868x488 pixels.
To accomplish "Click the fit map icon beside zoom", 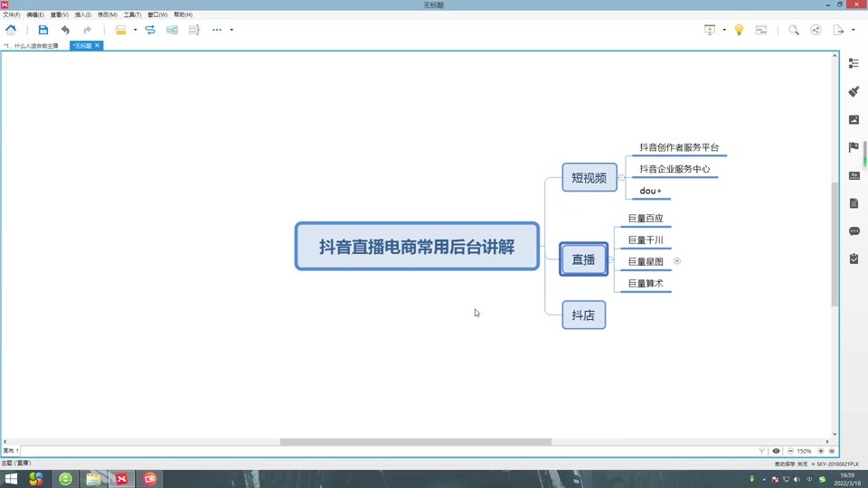I will pos(832,451).
